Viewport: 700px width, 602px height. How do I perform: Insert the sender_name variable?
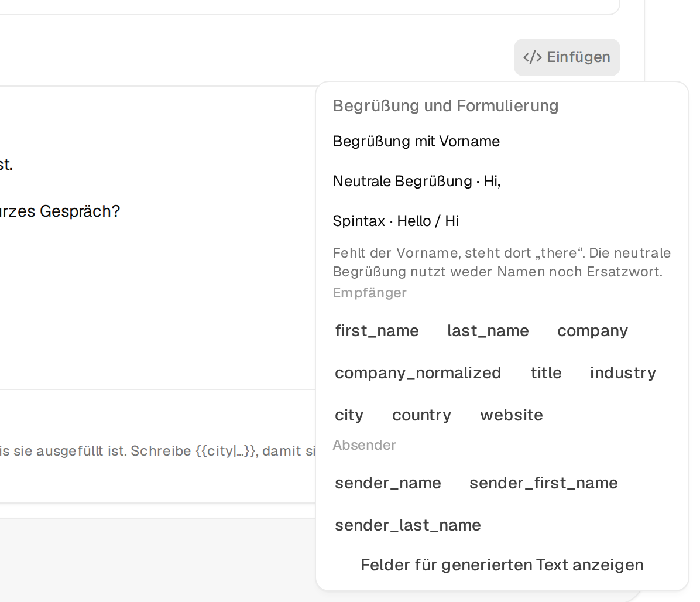tap(388, 483)
